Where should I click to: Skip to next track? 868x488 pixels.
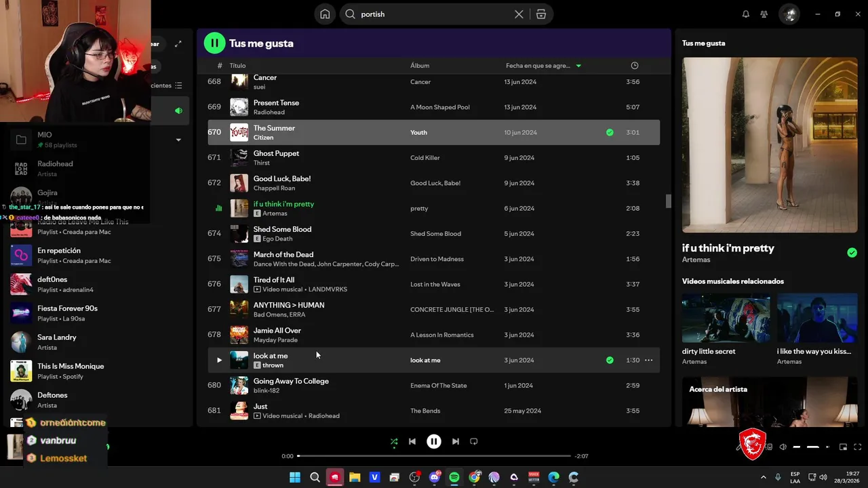456,441
